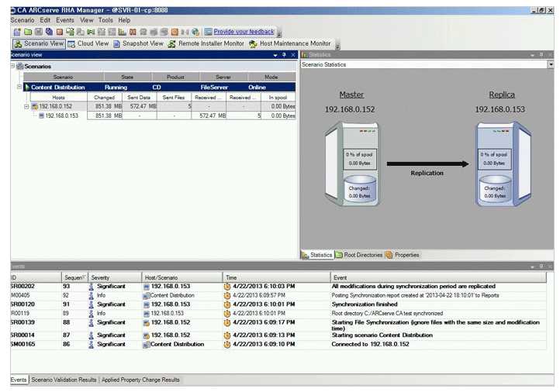
Task: Click the Scenarios group tree icon
Action: point(20,67)
